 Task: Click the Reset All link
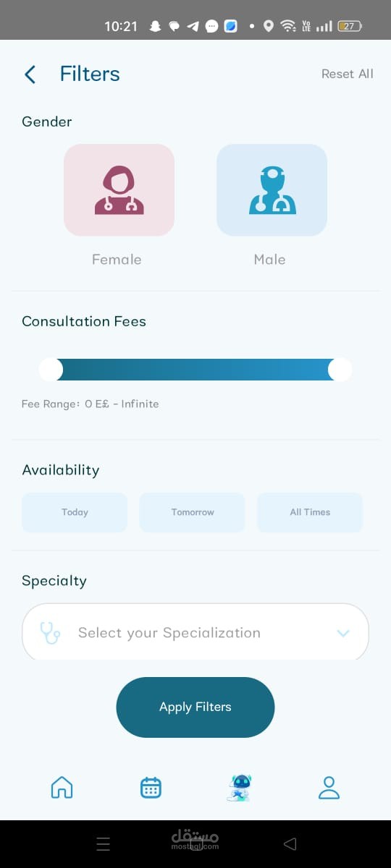tap(348, 74)
